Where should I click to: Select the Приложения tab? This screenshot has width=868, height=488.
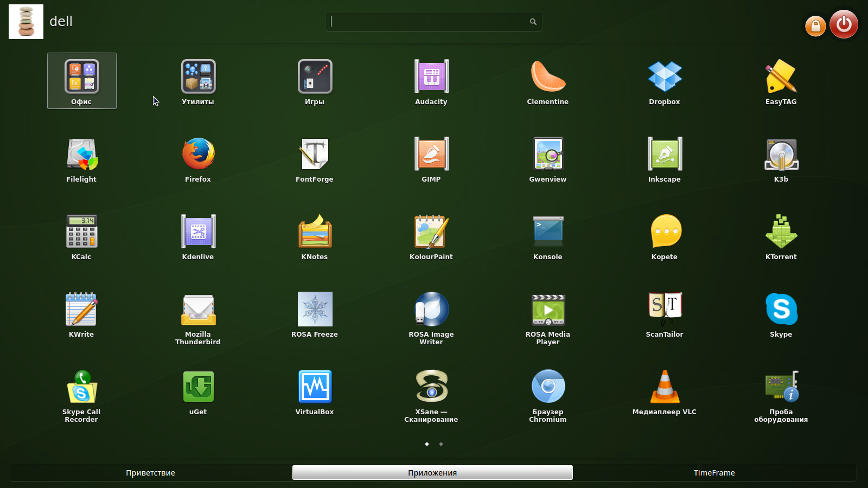pyautogui.click(x=432, y=473)
